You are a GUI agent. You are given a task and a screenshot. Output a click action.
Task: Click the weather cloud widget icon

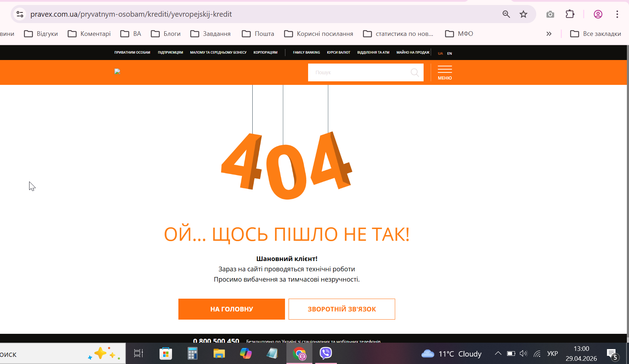pos(428,354)
